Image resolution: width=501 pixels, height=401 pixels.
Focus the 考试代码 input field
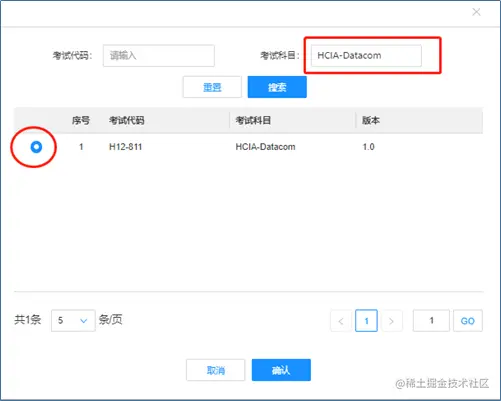159,56
